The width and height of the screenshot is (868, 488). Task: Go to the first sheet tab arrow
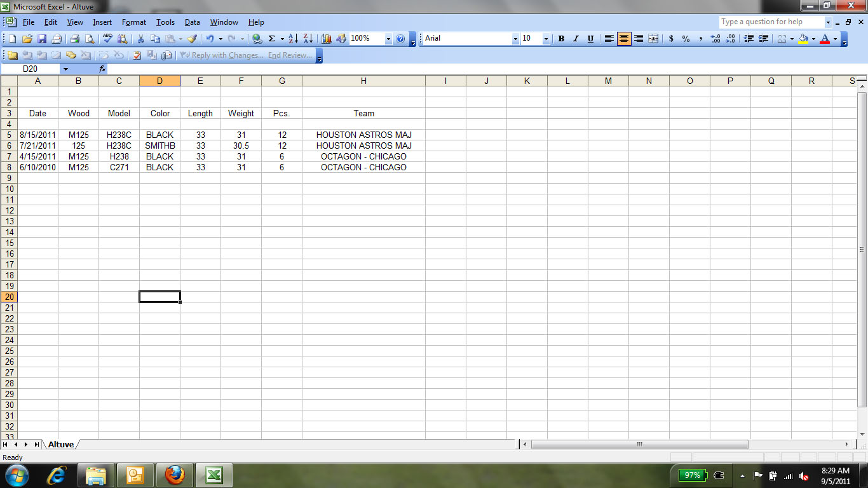coord(6,445)
